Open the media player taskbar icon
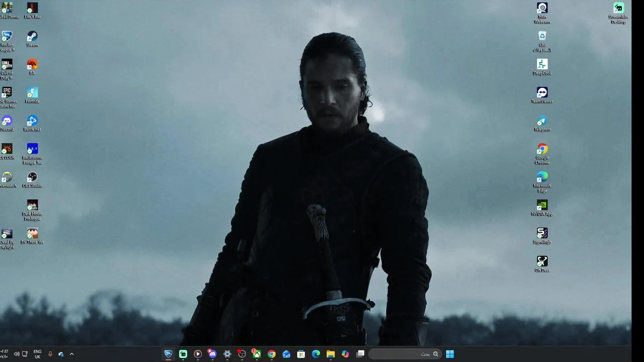Viewport: 644px width, 362px height. tap(198, 354)
